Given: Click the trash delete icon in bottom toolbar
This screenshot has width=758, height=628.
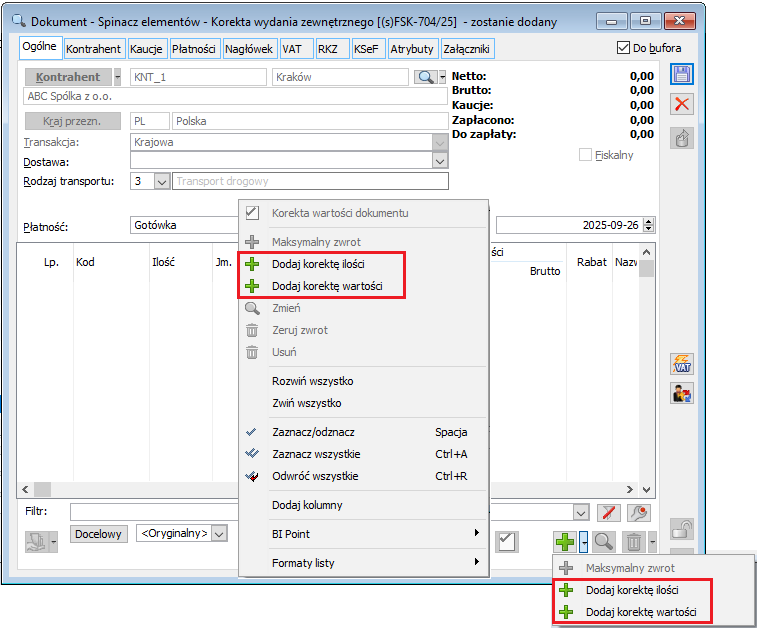Looking at the screenshot, I should pos(633,542).
